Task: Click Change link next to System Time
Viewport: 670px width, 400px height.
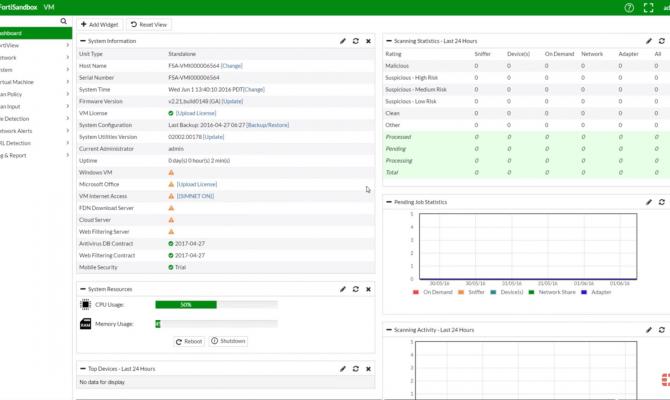Action: click(254, 90)
